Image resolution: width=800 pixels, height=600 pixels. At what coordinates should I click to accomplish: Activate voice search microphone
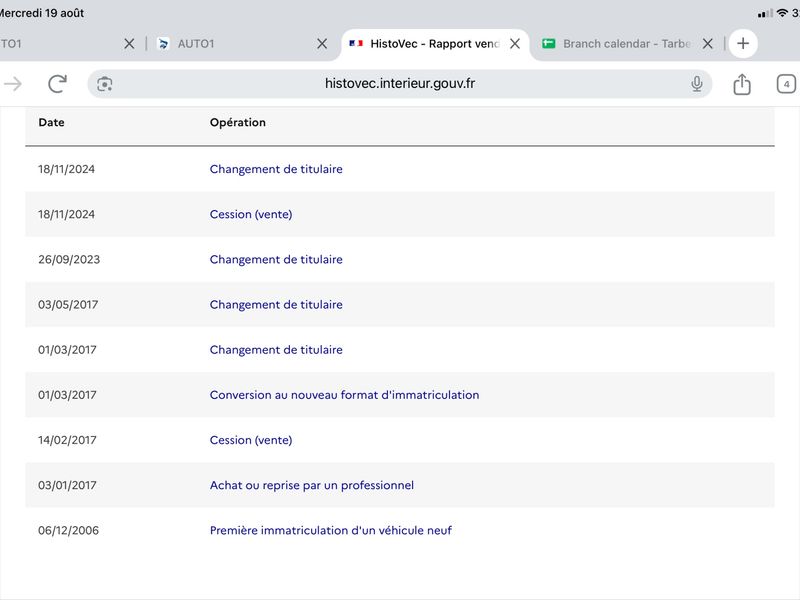[696, 84]
